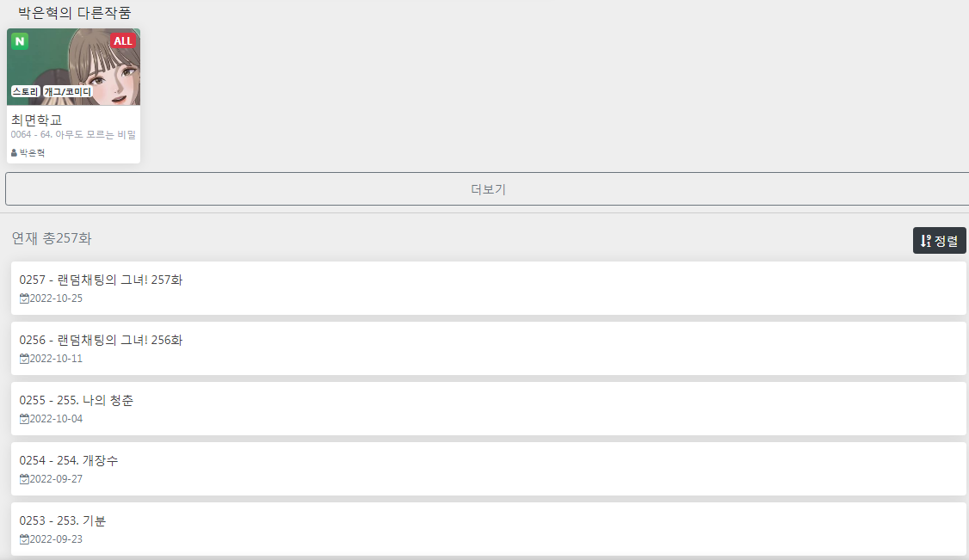Viewport: 969px width, 560px height.
Task: Open episode 0257 랜덤채팅의 그녀! 257화
Action: pyautogui.click(x=488, y=287)
